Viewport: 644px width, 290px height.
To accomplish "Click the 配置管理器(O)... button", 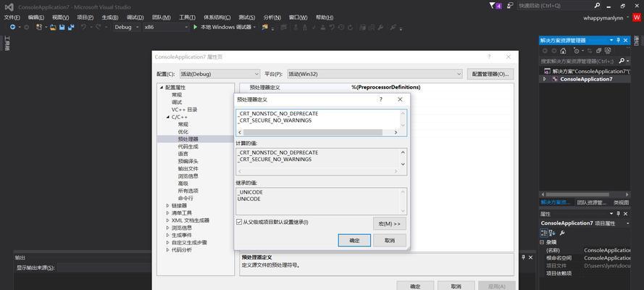I will point(490,74).
